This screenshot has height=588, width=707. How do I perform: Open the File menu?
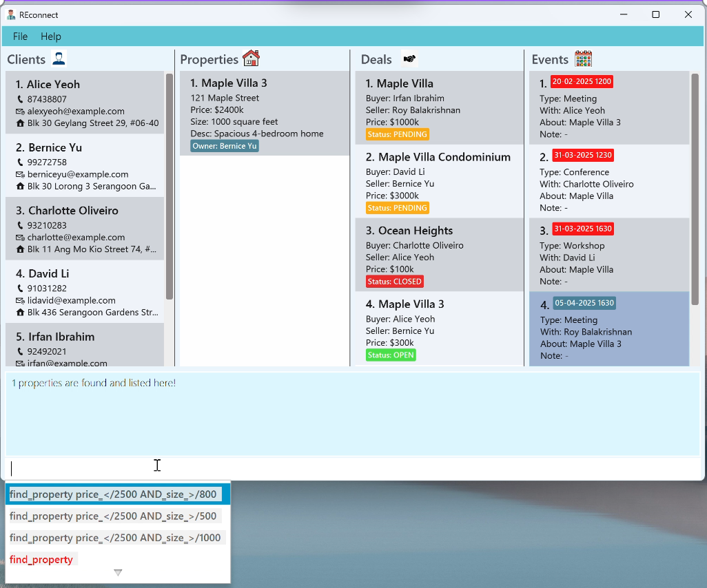(x=20, y=36)
